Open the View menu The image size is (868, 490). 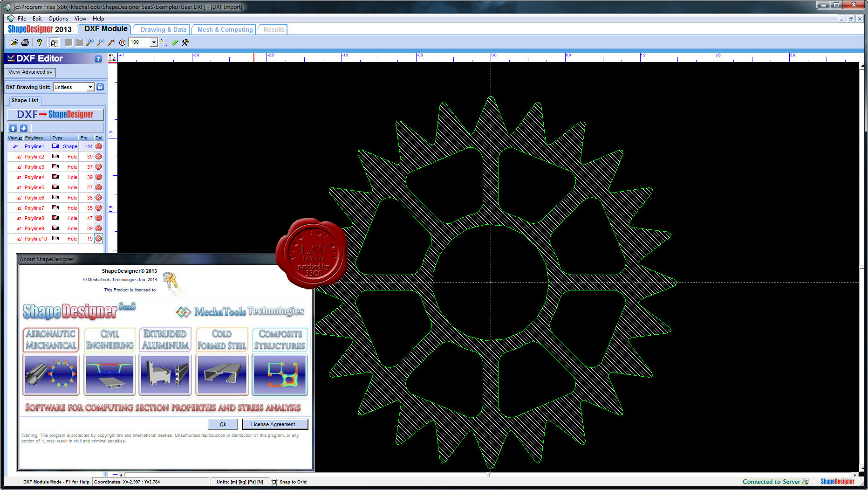click(x=80, y=19)
